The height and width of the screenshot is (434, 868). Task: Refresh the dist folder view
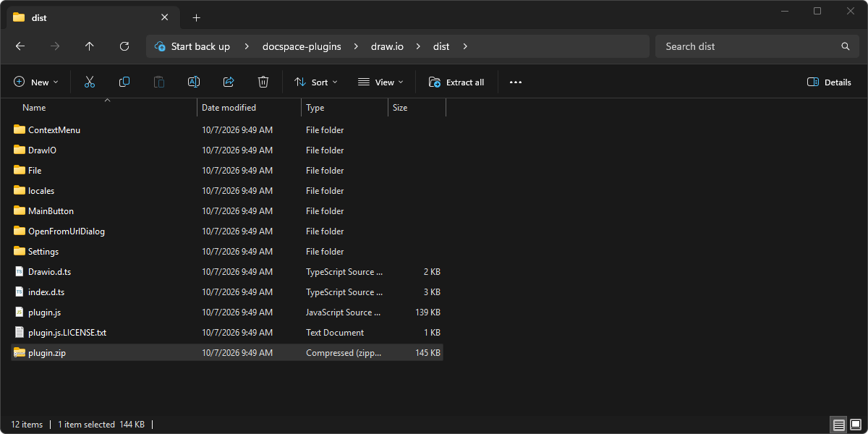[124, 46]
